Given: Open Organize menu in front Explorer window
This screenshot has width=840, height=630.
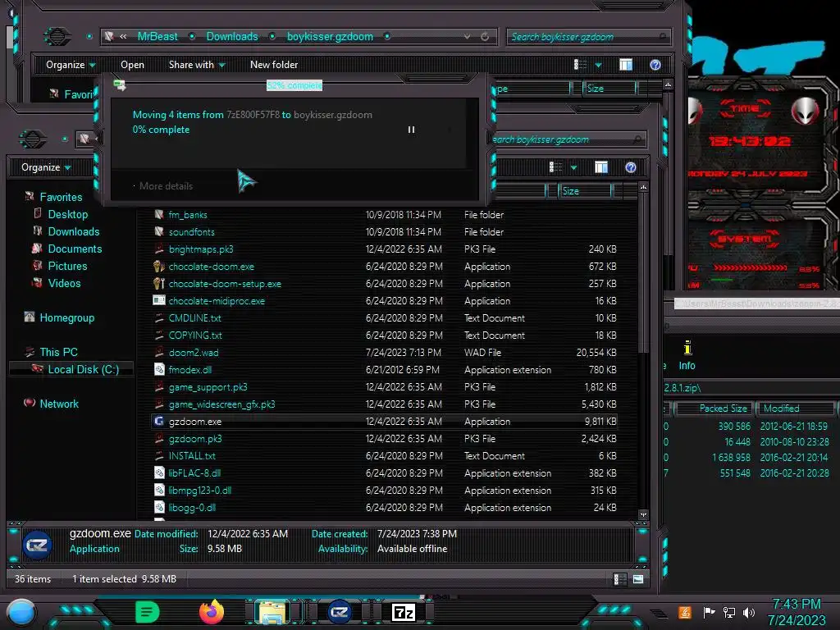Looking at the screenshot, I should [46, 167].
